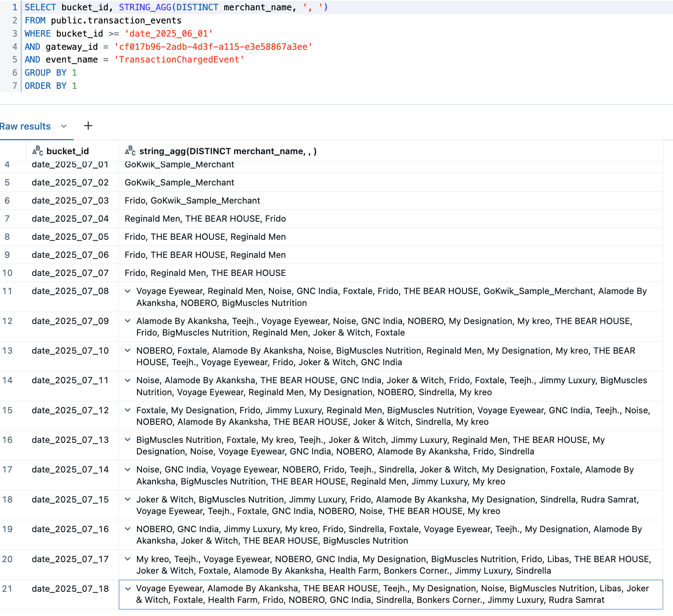This screenshot has height=616, width=673.
Task: Select the date_2025_07_12 bucket cell
Action: pyautogui.click(x=72, y=416)
